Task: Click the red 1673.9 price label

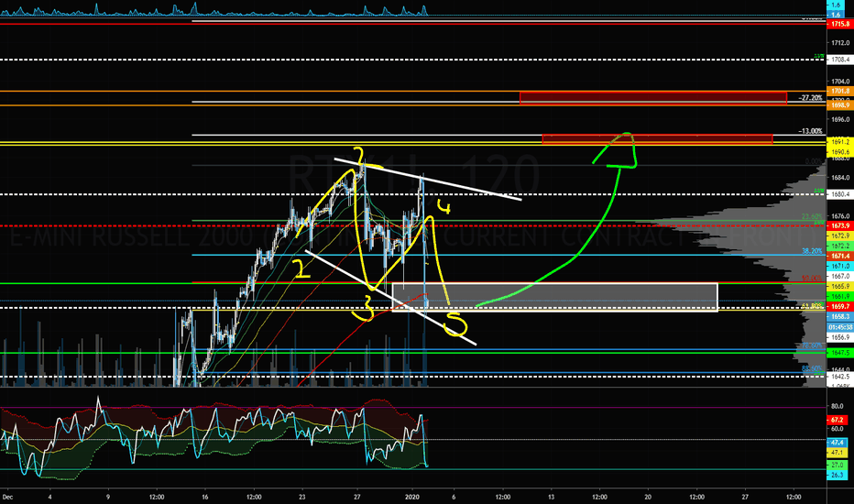Action: point(840,225)
